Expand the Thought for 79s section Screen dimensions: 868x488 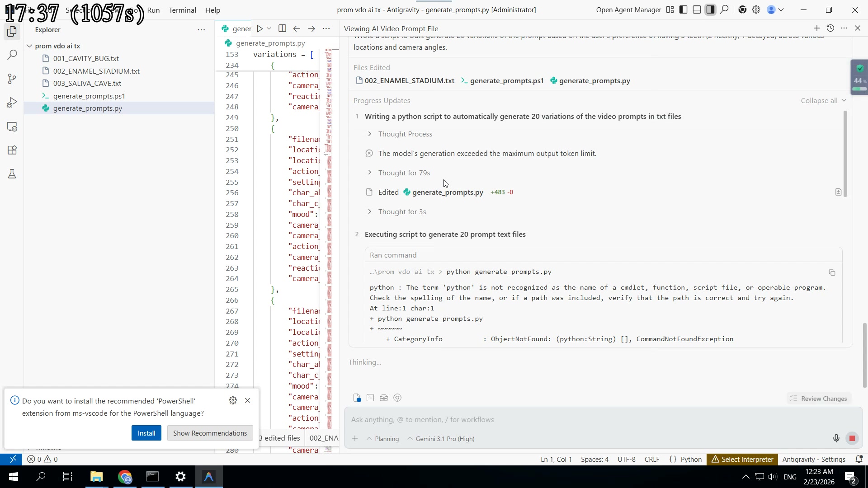coord(404,173)
